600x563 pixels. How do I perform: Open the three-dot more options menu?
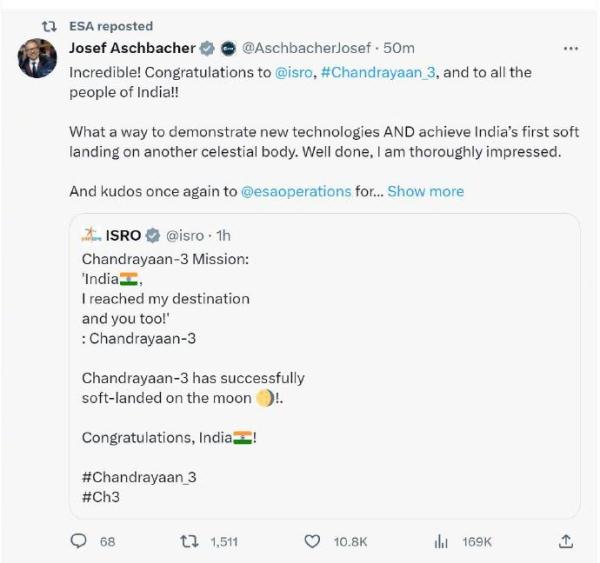(x=571, y=48)
